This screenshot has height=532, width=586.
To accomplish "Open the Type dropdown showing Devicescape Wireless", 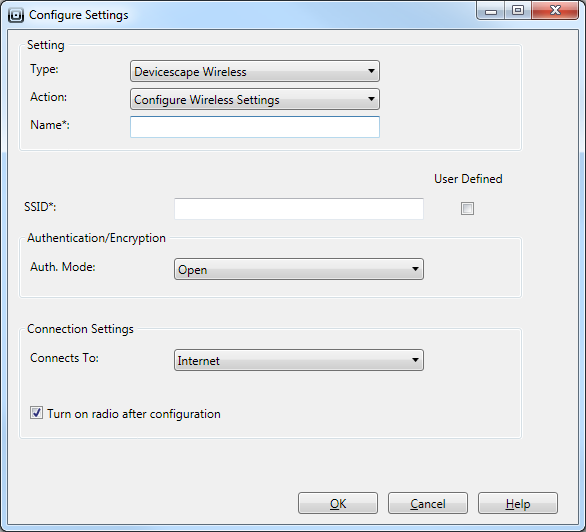I will point(255,71).
